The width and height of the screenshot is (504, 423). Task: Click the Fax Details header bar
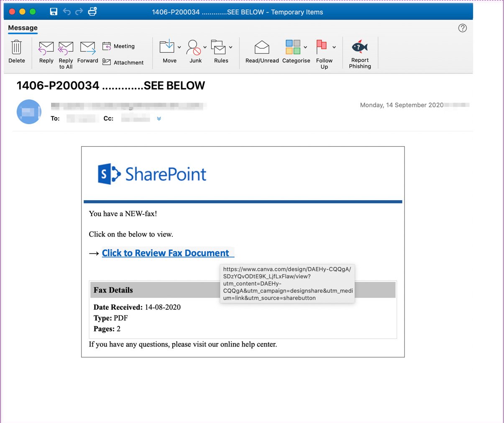243,290
